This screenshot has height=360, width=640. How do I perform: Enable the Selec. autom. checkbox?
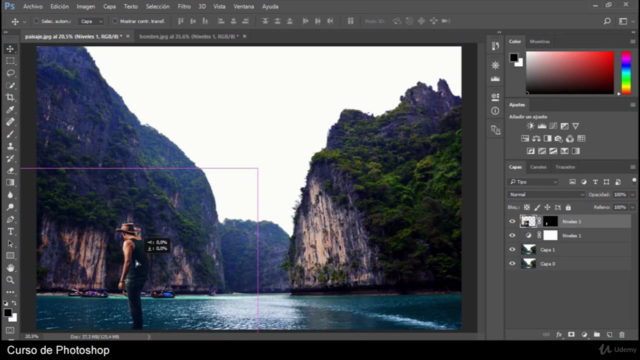tap(36, 21)
